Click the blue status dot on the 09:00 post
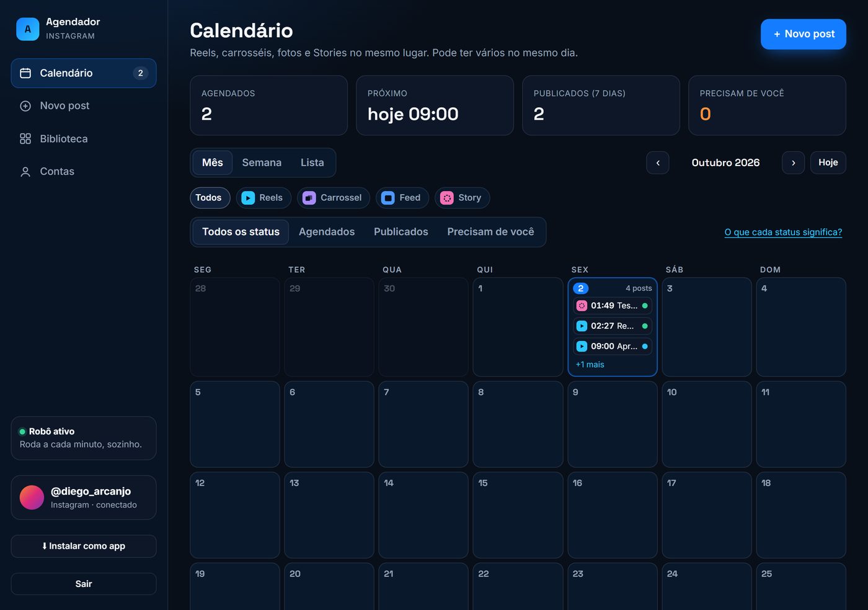The width and height of the screenshot is (868, 610). 645,347
